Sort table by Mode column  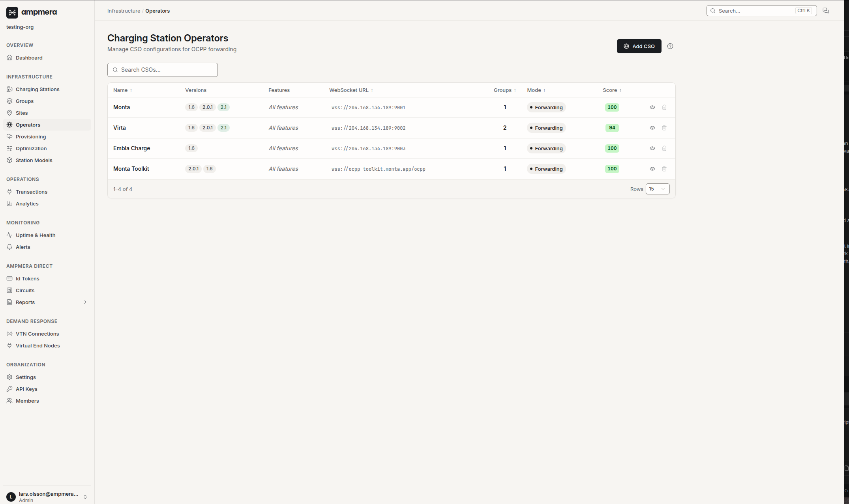click(536, 90)
